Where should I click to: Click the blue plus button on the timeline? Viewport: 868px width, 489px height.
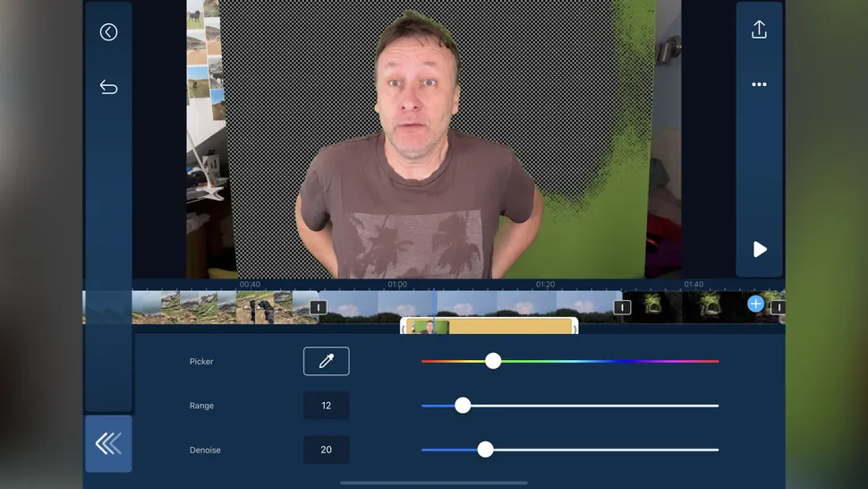755,304
